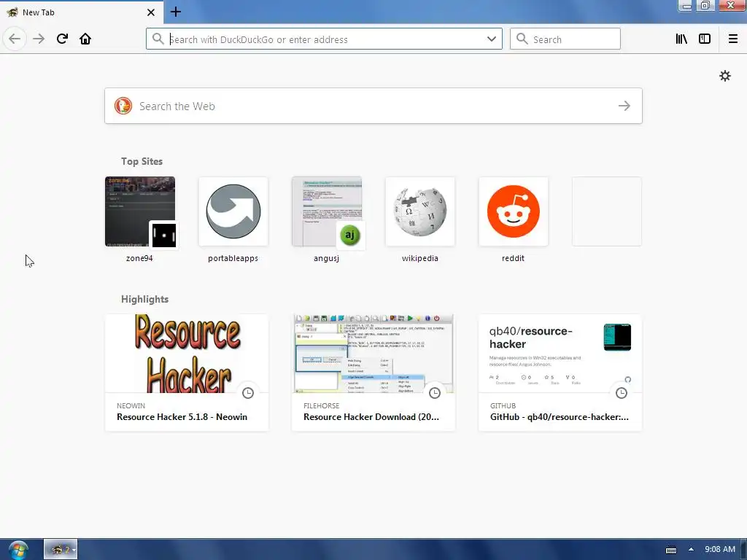Show hidden system tray icons arrow

click(x=691, y=550)
